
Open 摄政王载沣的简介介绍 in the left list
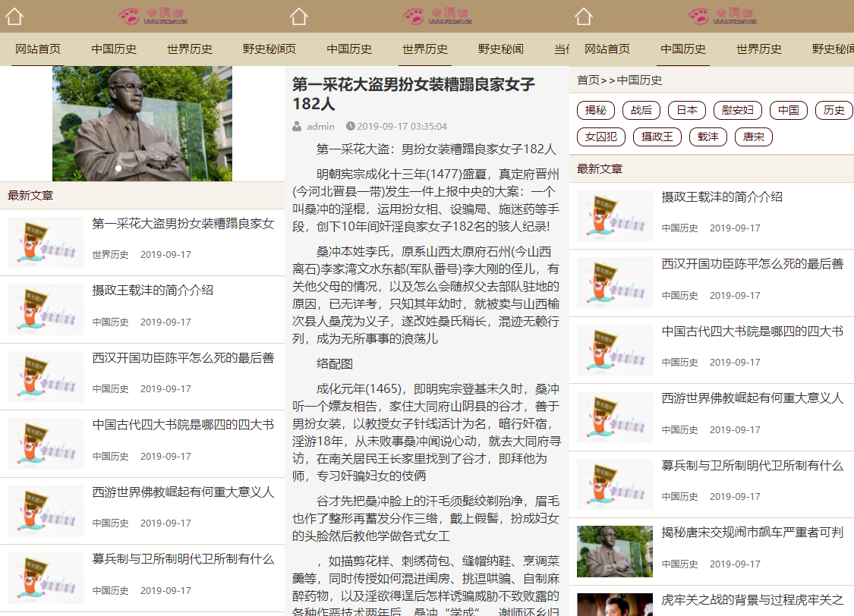pyautogui.click(x=153, y=291)
